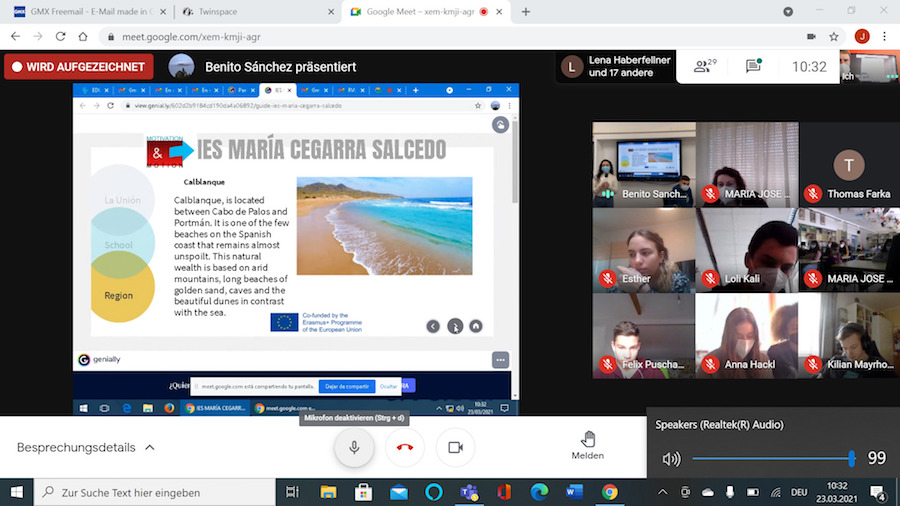Open the participants list icon

pyautogui.click(x=705, y=67)
